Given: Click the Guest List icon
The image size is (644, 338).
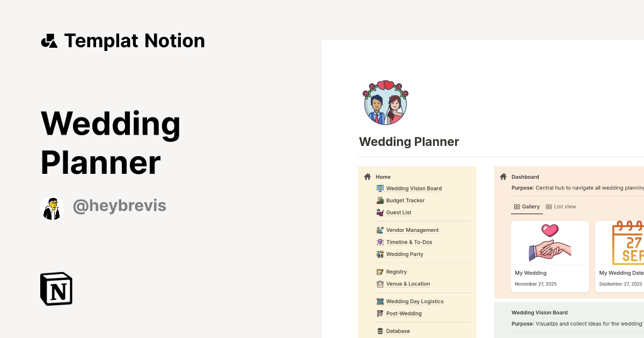Looking at the screenshot, I should click(380, 212).
